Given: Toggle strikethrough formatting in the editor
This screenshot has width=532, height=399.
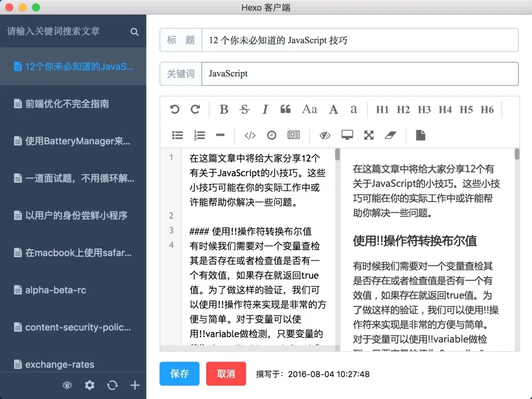Looking at the screenshot, I should click(x=244, y=109).
